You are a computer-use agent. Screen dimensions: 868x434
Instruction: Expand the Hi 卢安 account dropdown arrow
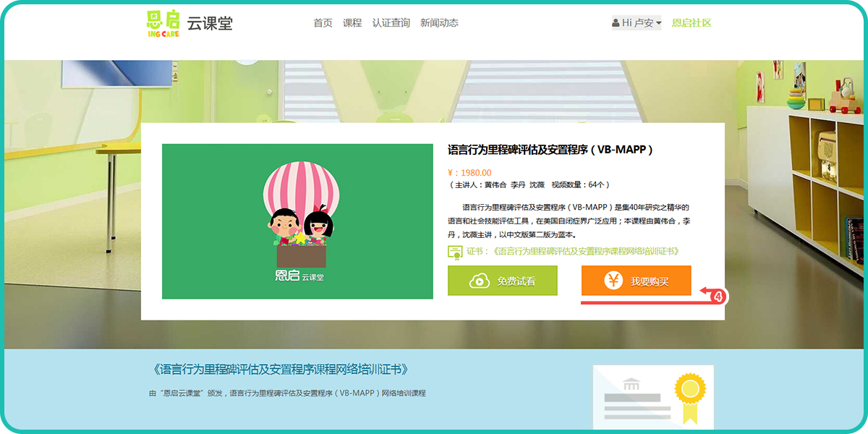659,23
